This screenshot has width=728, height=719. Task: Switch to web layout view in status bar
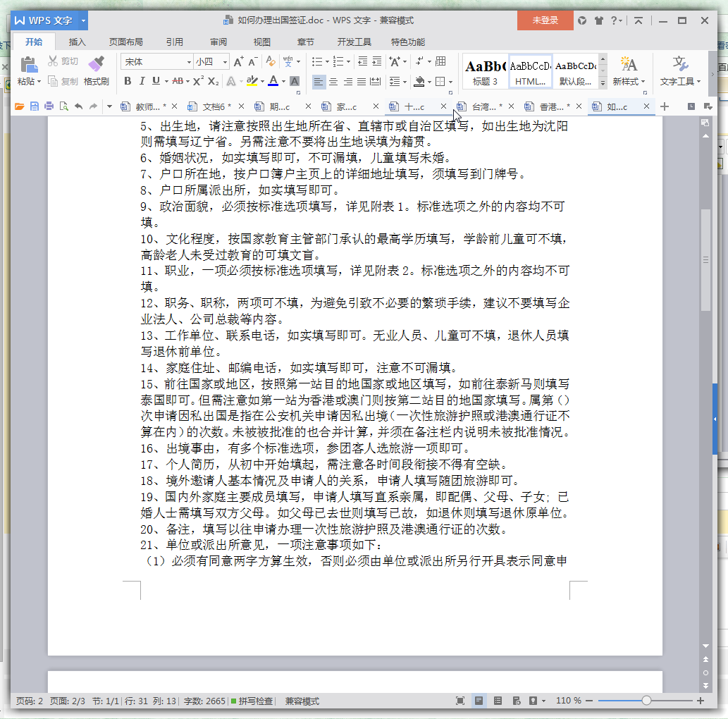click(517, 701)
